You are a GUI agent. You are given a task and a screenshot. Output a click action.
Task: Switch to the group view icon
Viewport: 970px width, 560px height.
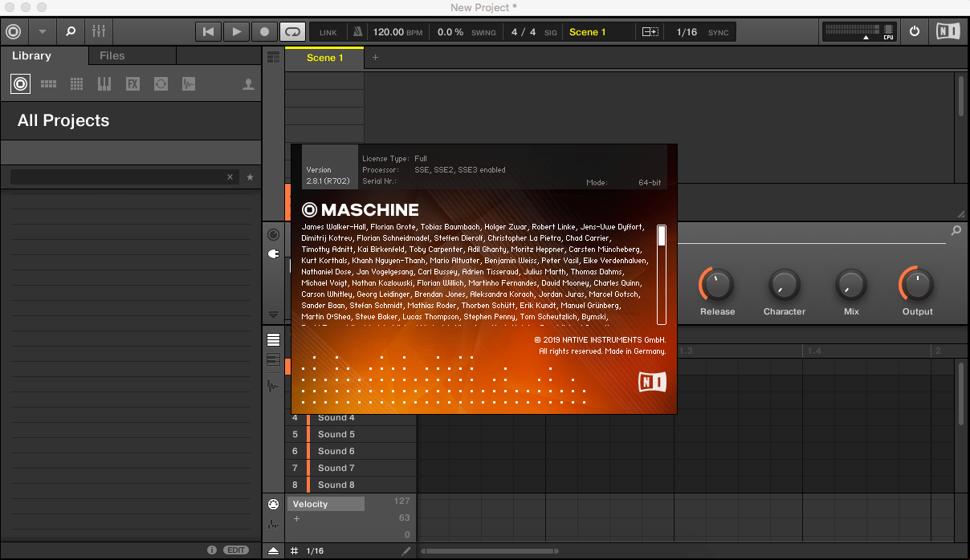click(274, 339)
